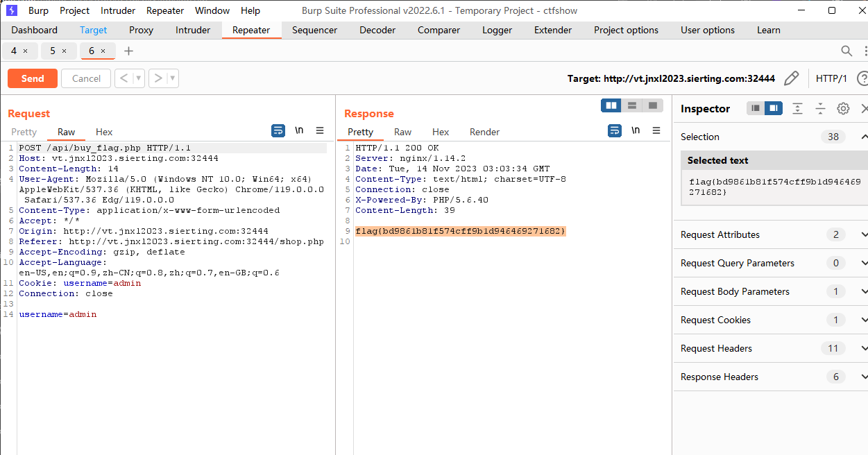This screenshot has height=455, width=868.
Task: Close Repeater tab 6
Action: pyautogui.click(x=103, y=51)
